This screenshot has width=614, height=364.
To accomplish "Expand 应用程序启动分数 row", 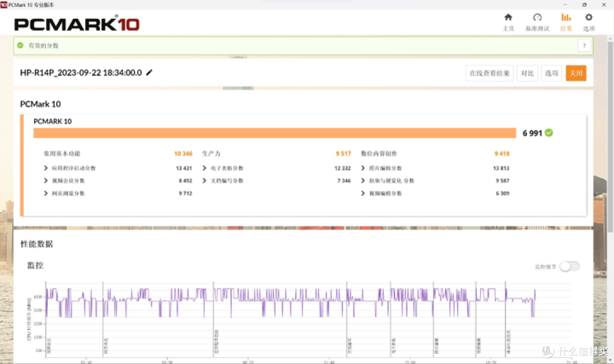I will [x=46, y=168].
